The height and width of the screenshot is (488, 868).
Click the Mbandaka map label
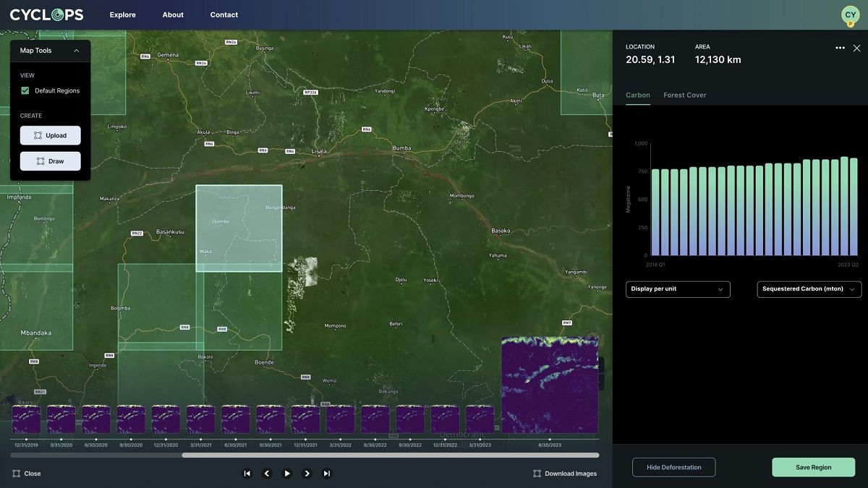[x=36, y=333]
